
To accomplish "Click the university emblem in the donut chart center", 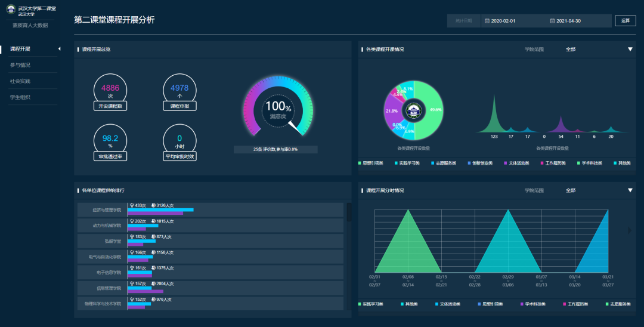I will coord(413,110).
